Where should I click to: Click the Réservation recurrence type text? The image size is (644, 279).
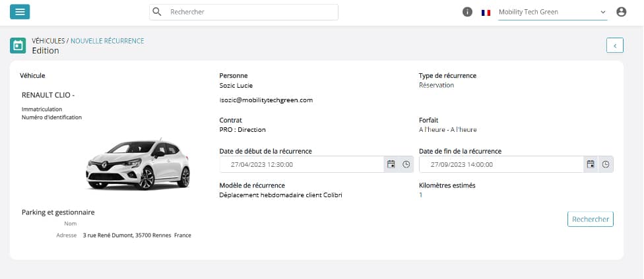coord(437,85)
